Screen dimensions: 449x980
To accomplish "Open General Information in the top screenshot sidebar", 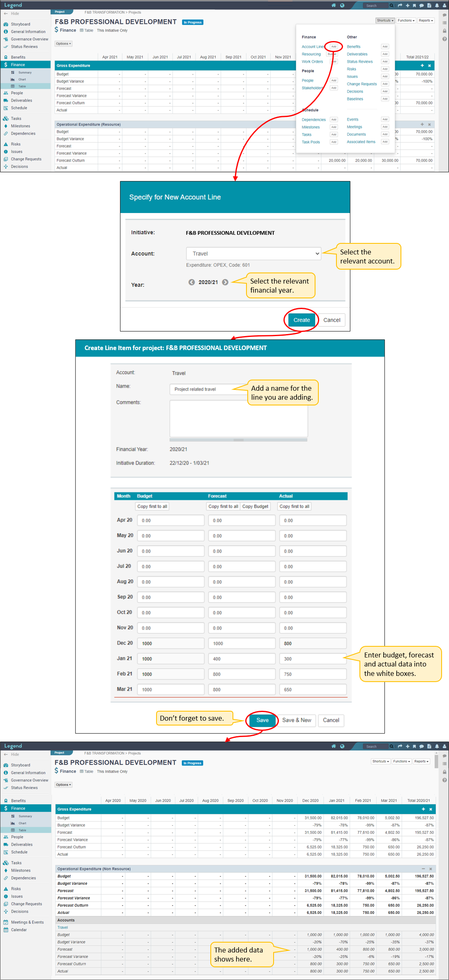I will click(x=28, y=32).
